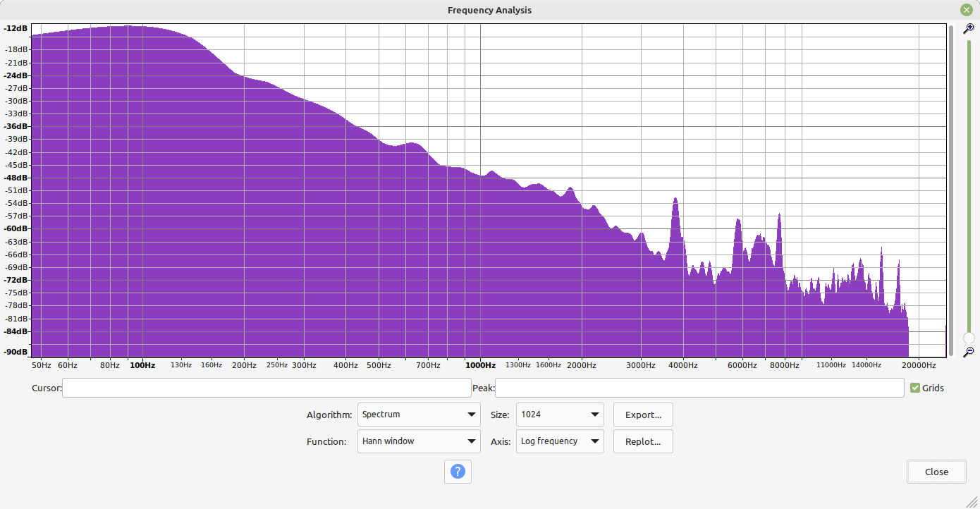Click inside the Cursor text field

(267, 388)
